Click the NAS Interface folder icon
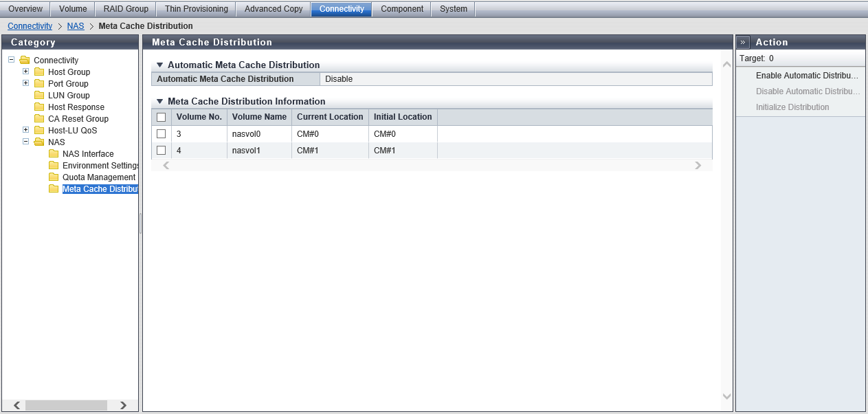 coord(54,154)
